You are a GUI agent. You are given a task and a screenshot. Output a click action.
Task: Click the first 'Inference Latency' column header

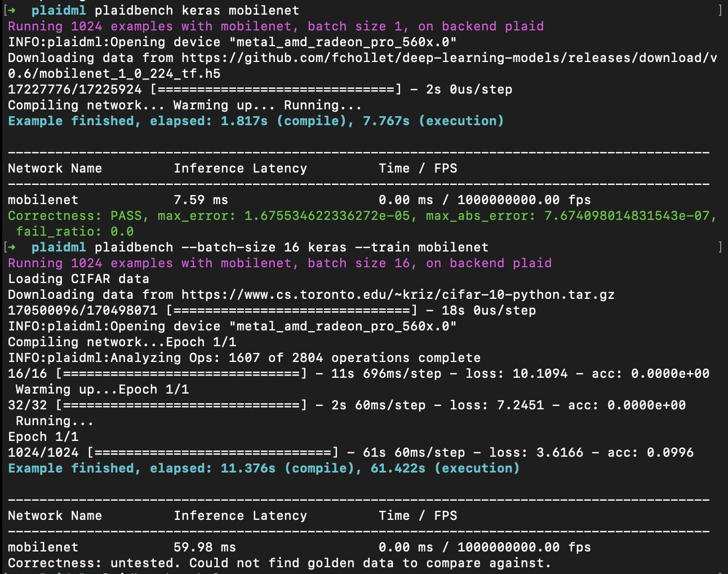point(241,168)
